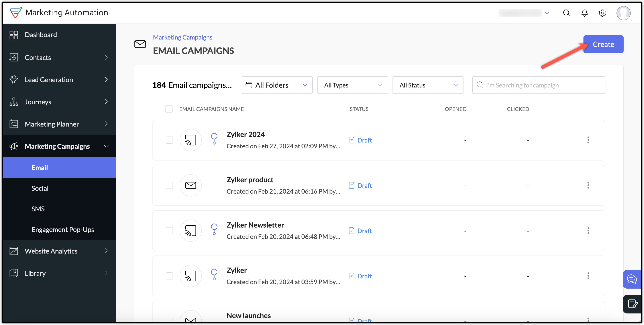The width and height of the screenshot is (644, 325).
Task: Click the envelope icon beside EMAIL CAMPAIGNS heading
Action: [140, 44]
